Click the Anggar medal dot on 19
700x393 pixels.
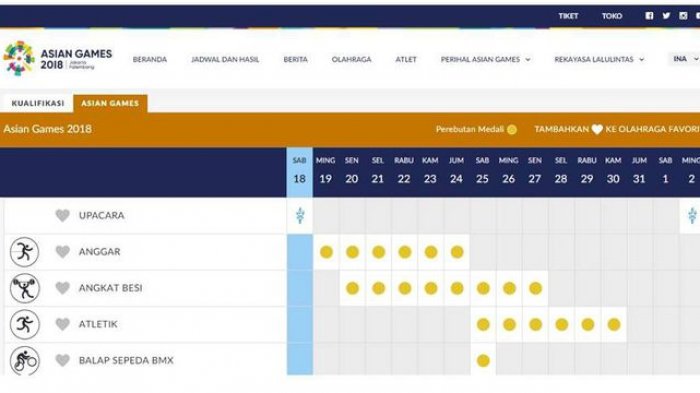tap(326, 252)
